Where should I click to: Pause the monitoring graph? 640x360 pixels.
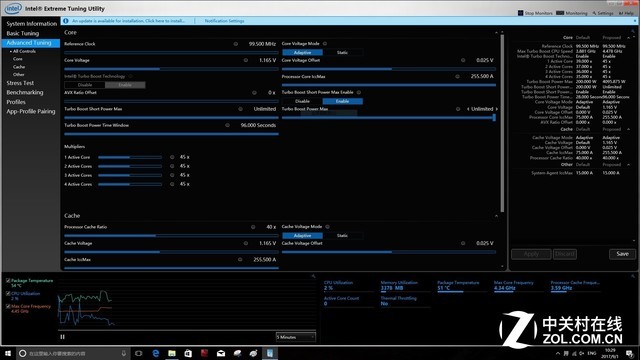(62, 337)
